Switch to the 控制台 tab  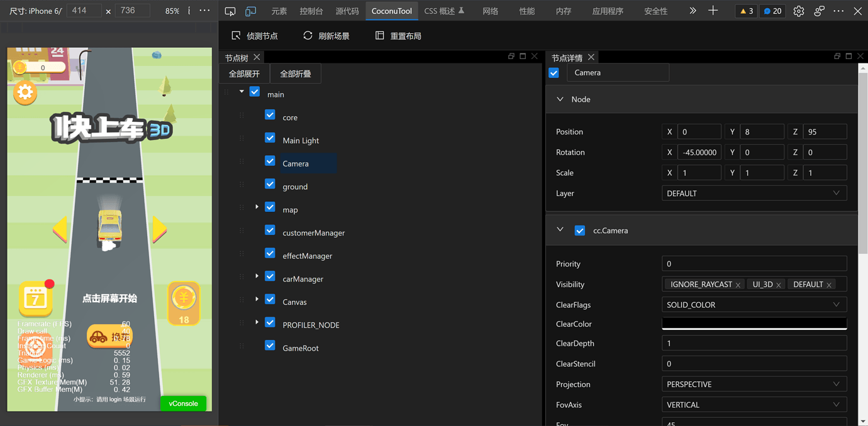(x=311, y=11)
